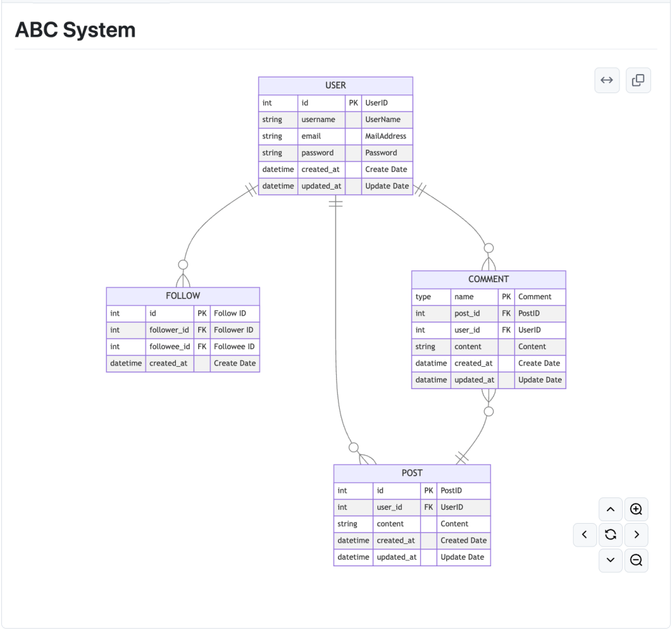Image resolution: width=672 pixels, height=630 pixels.
Task: Pan the diagram left
Action: (x=585, y=535)
